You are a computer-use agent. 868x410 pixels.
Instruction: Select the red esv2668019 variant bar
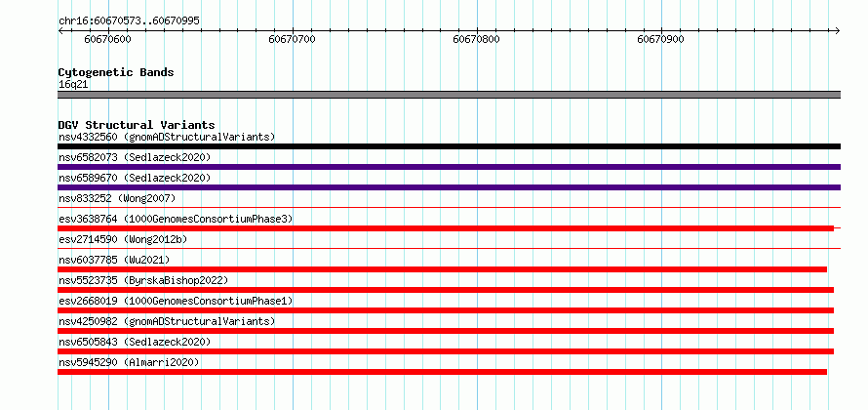point(446,310)
